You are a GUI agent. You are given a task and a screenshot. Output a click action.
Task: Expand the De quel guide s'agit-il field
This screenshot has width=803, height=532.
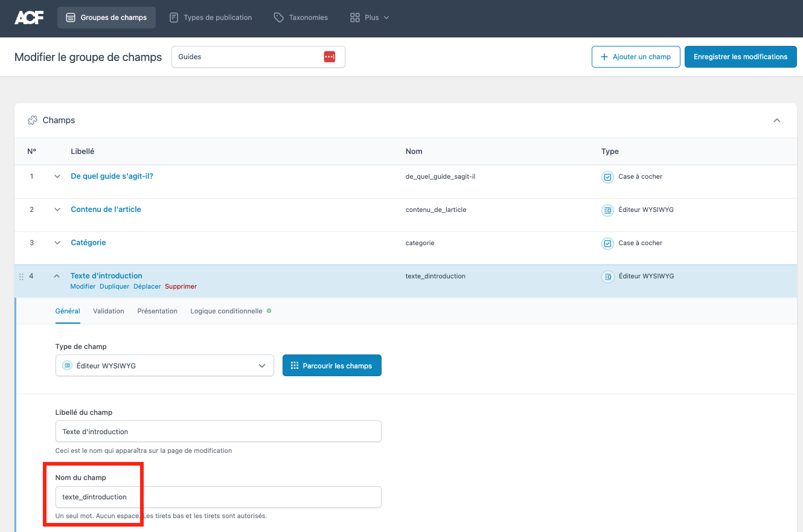point(57,176)
